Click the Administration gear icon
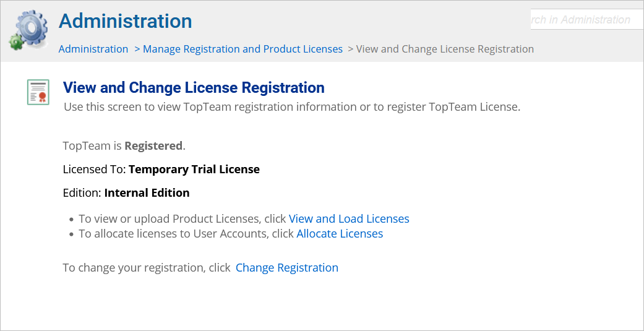Viewport: 644px width, 331px height. pyautogui.click(x=27, y=30)
